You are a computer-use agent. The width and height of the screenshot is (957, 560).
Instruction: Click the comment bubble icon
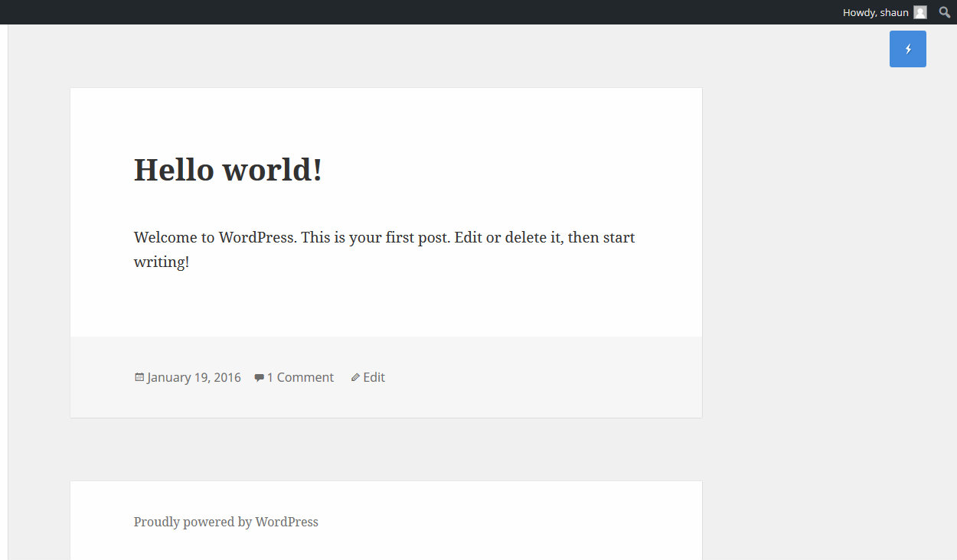point(260,378)
